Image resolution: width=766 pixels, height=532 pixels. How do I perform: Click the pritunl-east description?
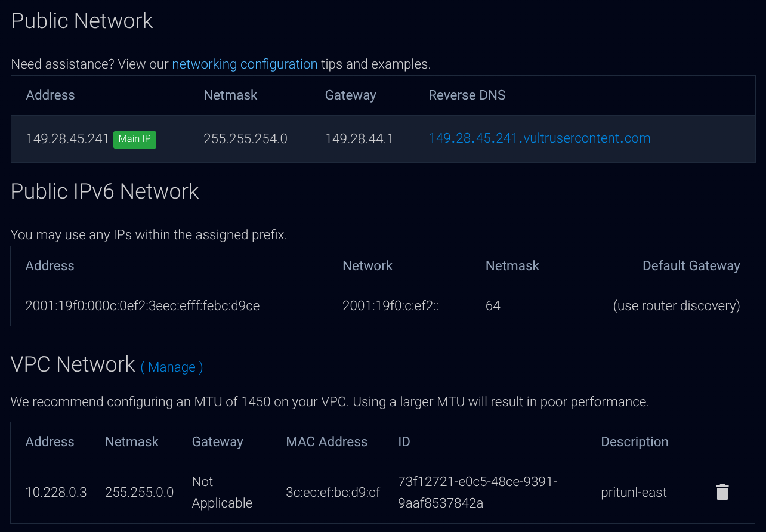634,493
